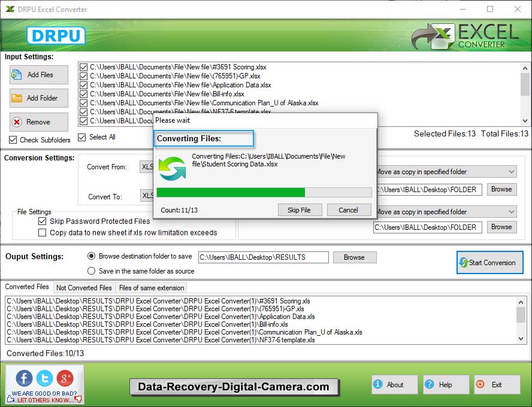Toggle Skip Password Protected Files checkbox
This screenshot has width=532, height=407.
42,221
